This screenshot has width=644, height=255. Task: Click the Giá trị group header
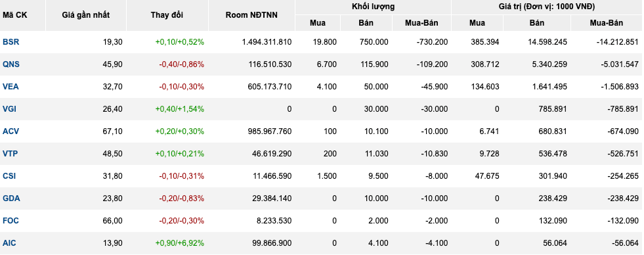pyautogui.click(x=547, y=7)
